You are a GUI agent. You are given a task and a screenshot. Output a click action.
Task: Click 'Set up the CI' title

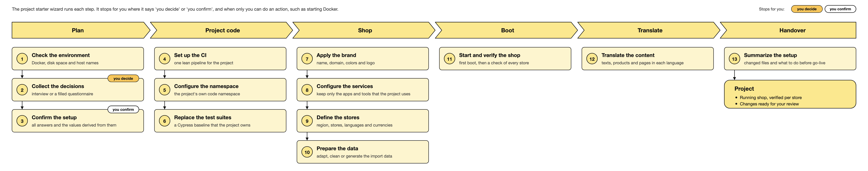(190, 55)
